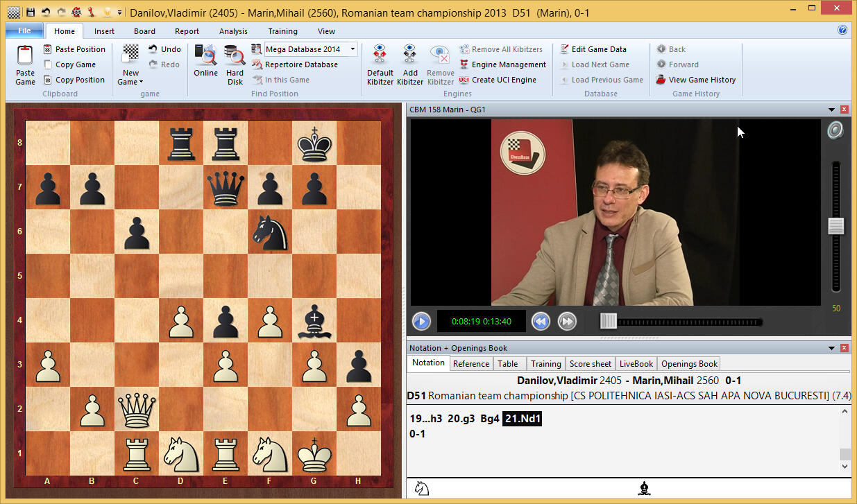Click the Mega Database search icon
Image resolution: width=857 pixels, height=504 pixels.
[x=256, y=49]
